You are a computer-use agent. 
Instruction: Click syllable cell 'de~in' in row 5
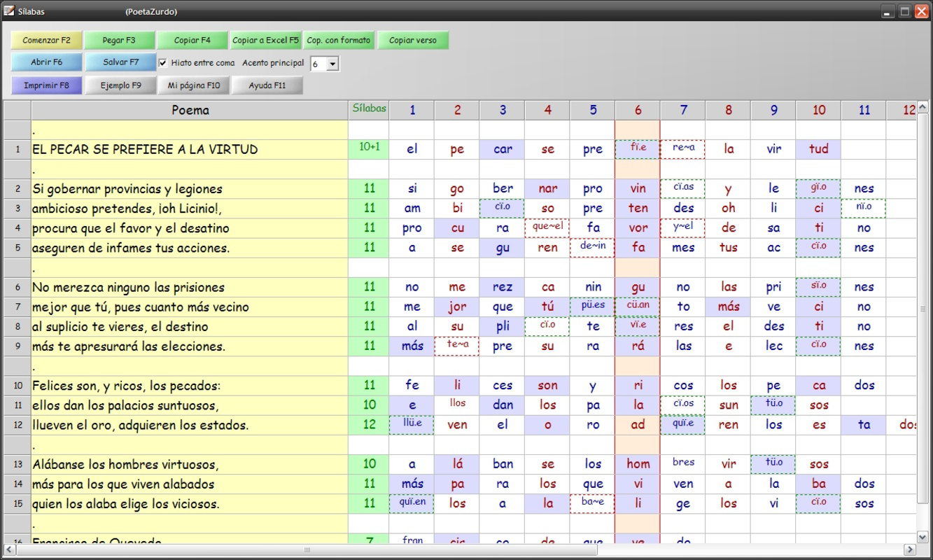[593, 248]
